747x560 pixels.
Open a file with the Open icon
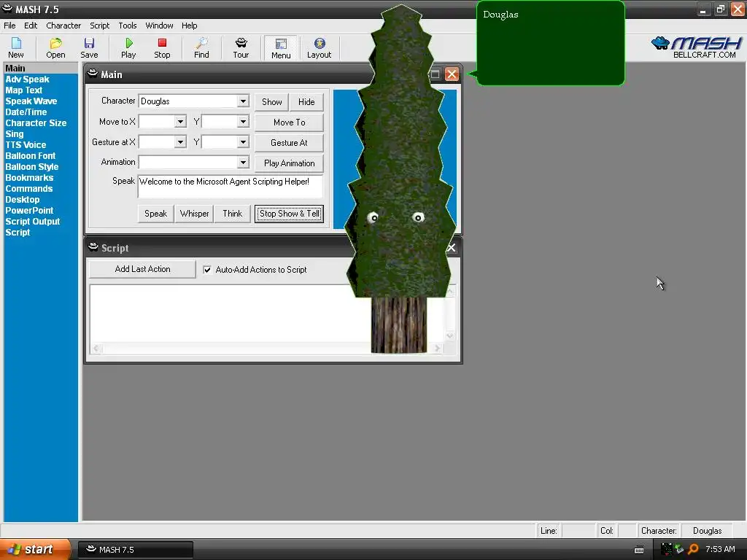click(x=55, y=47)
